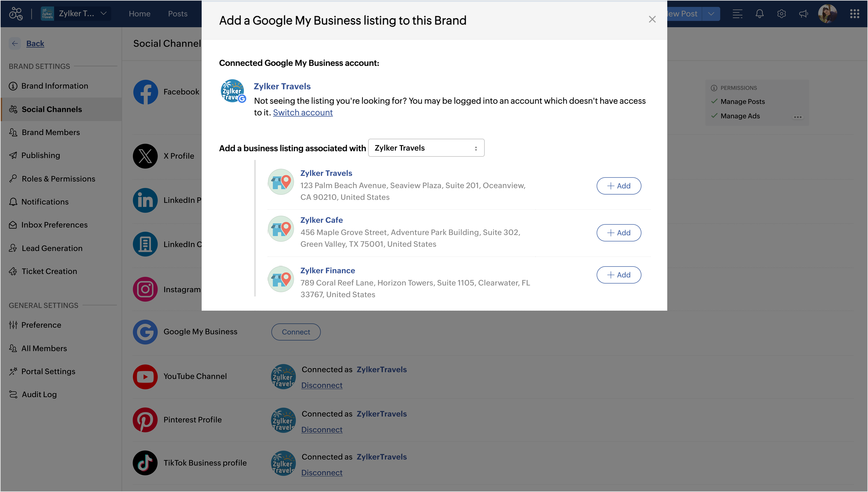The image size is (868, 492).
Task: Add the Zylker Cafe listing
Action: [618, 233]
